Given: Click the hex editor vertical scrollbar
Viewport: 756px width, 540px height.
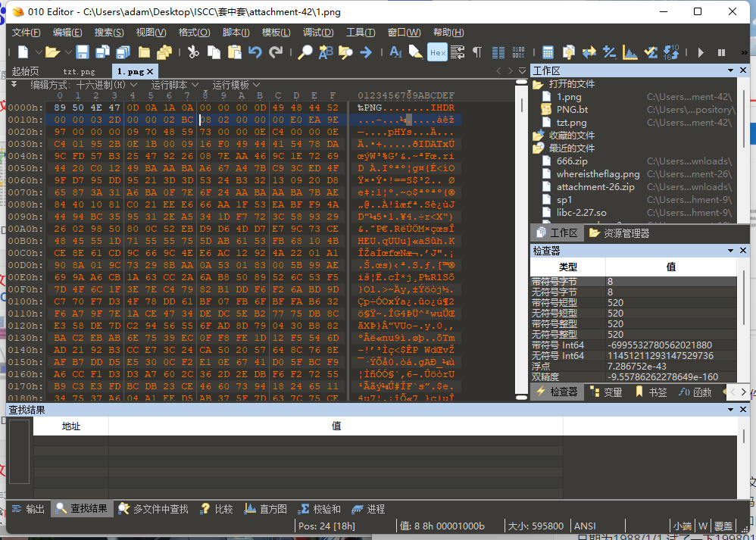Looking at the screenshot, I should pos(521,239).
